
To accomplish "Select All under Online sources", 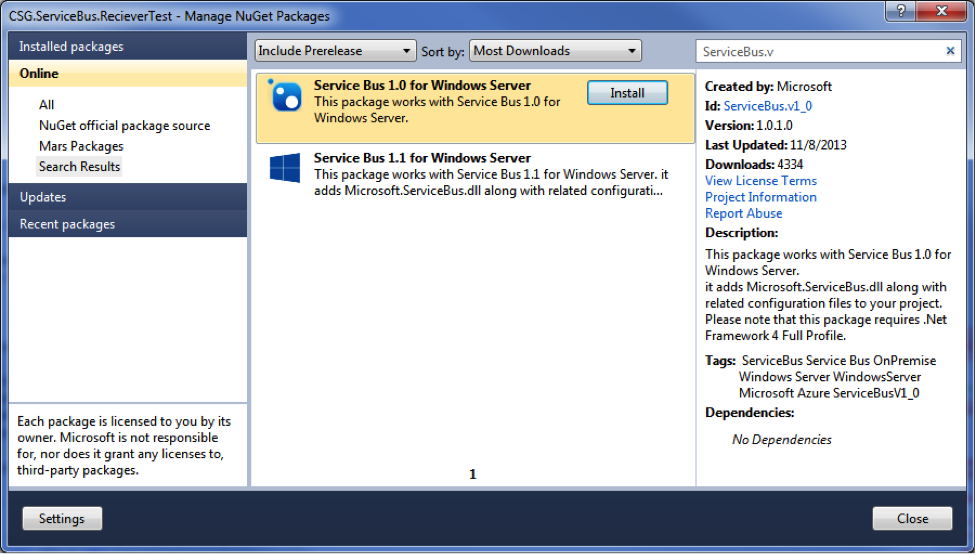I will pos(47,105).
